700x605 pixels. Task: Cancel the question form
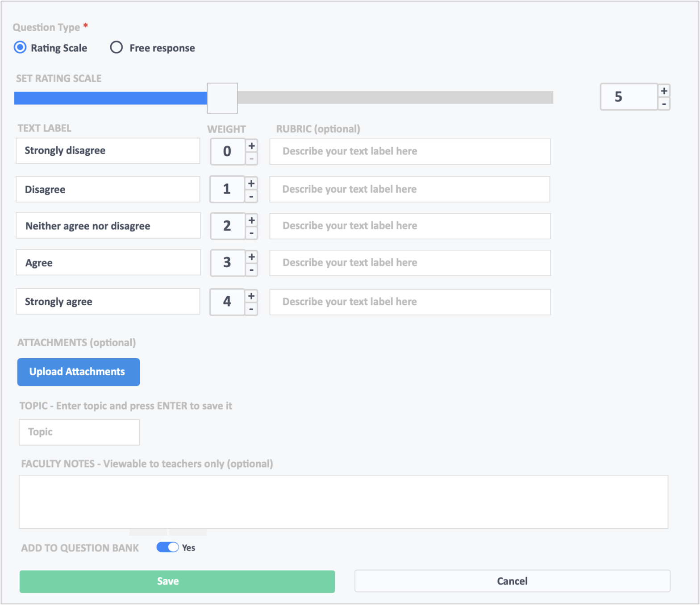(x=512, y=581)
